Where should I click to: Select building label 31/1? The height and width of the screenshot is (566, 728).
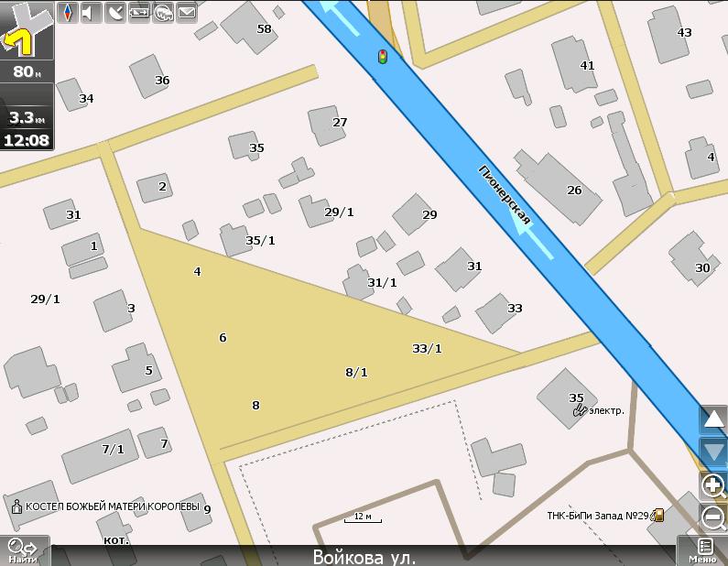(x=382, y=283)
